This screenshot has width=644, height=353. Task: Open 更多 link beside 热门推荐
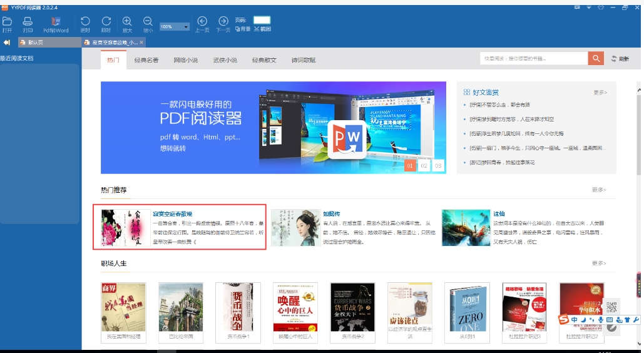click(x=599, y=190)
